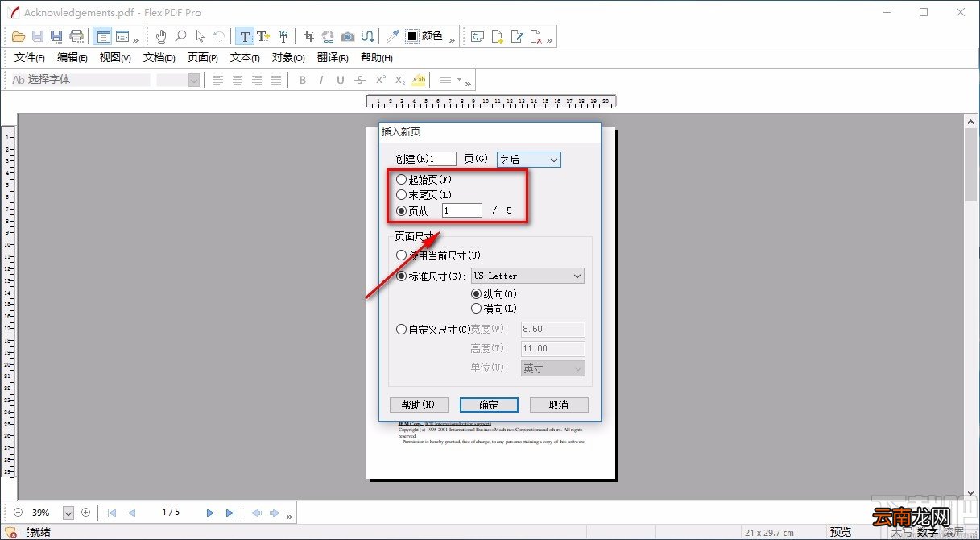Select the Text edit T tool
This screenshot has height=540, width=980.
pyautogui.click(x=245, y=36)
